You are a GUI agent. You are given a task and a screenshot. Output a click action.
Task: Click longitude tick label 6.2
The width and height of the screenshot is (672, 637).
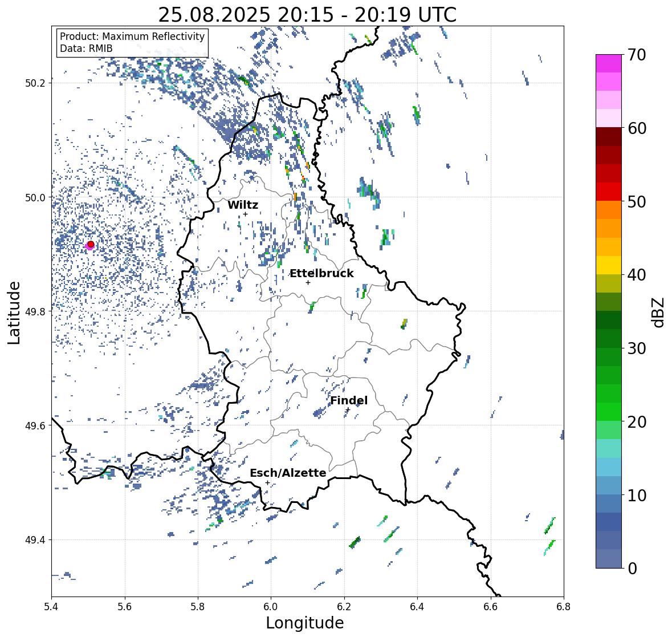point(344,606)
